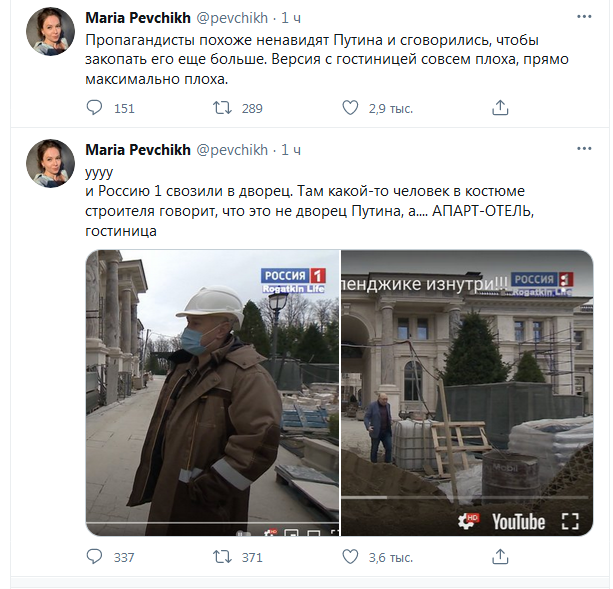Open more options menu on first tweet
613x589 pixels.
click(x=584, y=18)
